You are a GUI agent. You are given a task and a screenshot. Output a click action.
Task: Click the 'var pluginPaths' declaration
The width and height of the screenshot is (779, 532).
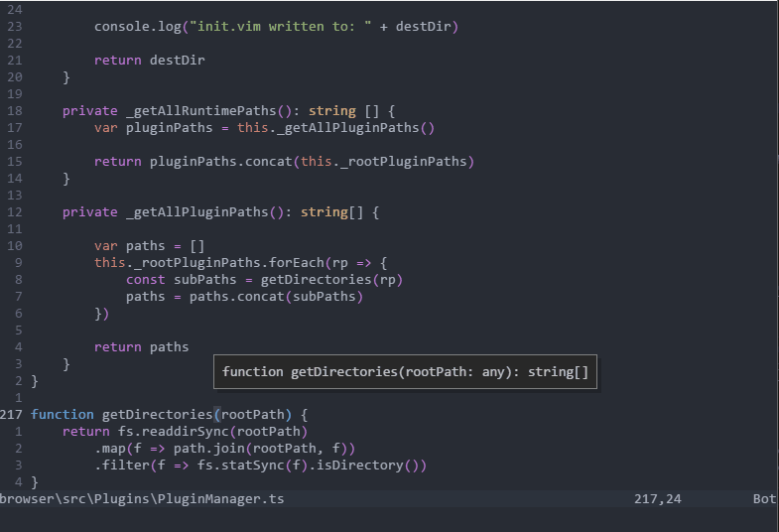(154, 128)
